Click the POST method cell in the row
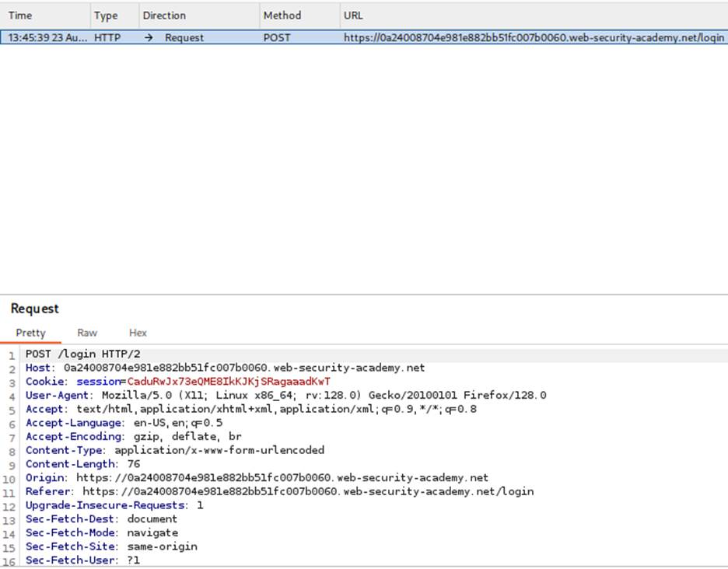Viewport: 728px width, 569px height. click(x=277, y=37)
